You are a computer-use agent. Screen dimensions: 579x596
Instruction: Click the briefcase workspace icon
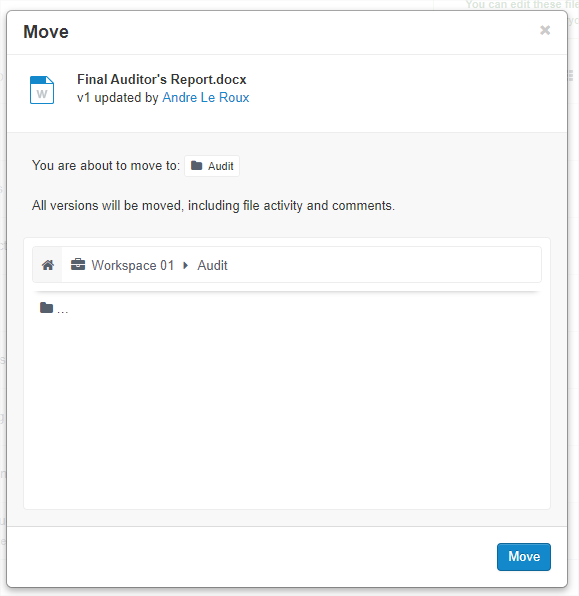78,264
